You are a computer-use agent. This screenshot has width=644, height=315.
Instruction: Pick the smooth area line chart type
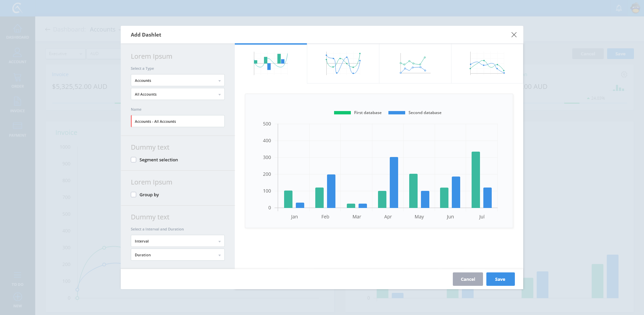tap(487, 63)
